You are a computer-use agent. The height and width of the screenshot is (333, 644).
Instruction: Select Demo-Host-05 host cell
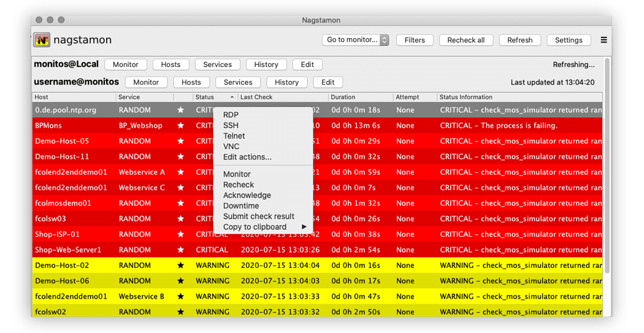[x=62, y=141]
